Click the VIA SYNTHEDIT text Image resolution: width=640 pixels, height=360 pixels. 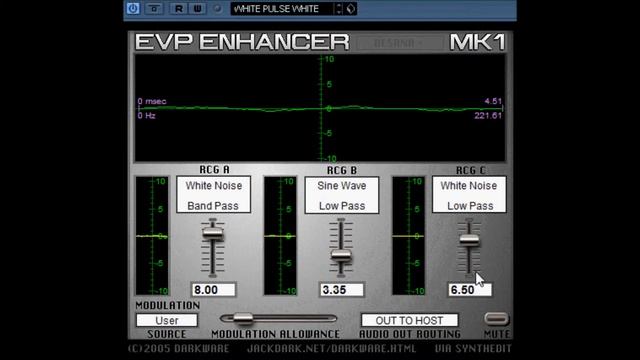pyautogui.click(x=473, y=349)
